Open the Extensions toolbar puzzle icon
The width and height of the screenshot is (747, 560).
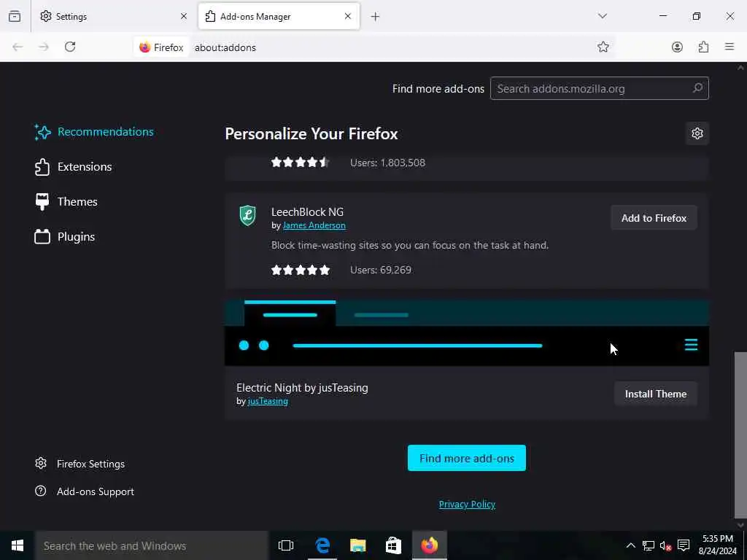[703, 47]
